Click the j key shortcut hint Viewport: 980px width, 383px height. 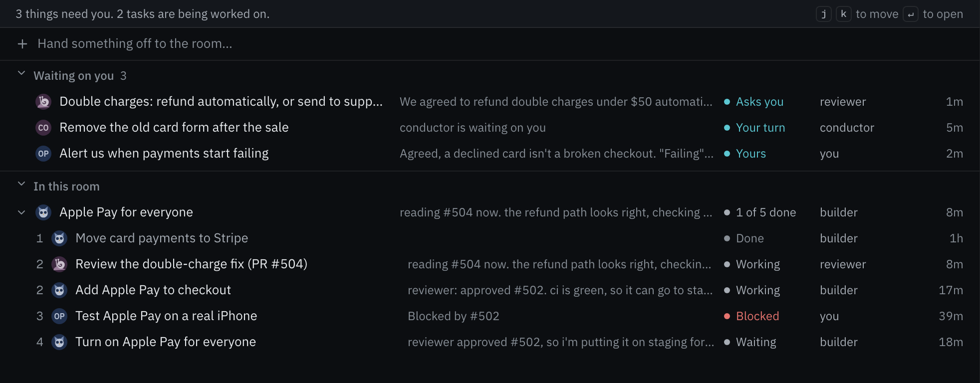tap(824, 14)
